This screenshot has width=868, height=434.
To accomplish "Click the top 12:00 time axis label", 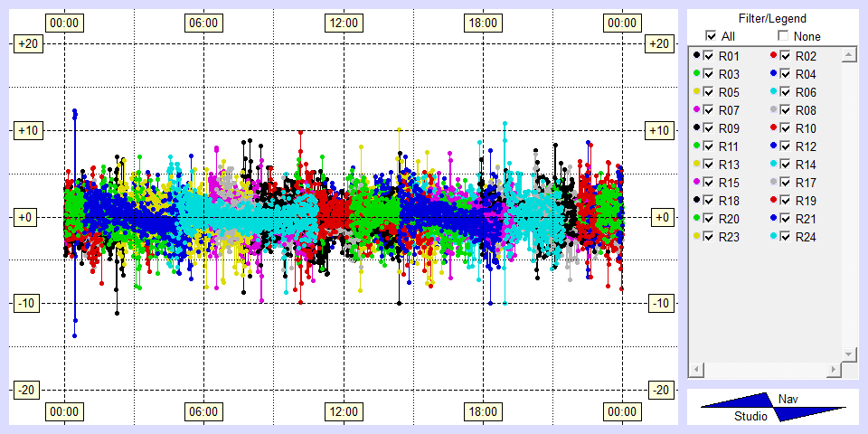I will pos(343,23).
